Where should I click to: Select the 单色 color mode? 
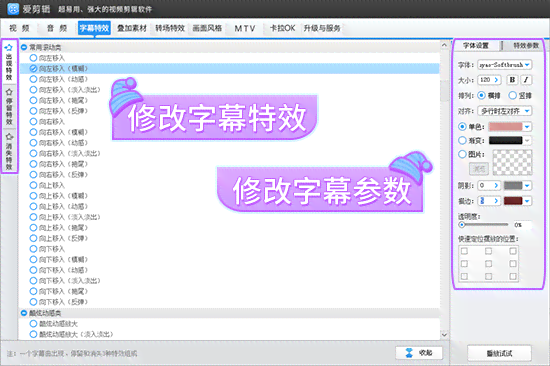[462, 126]
